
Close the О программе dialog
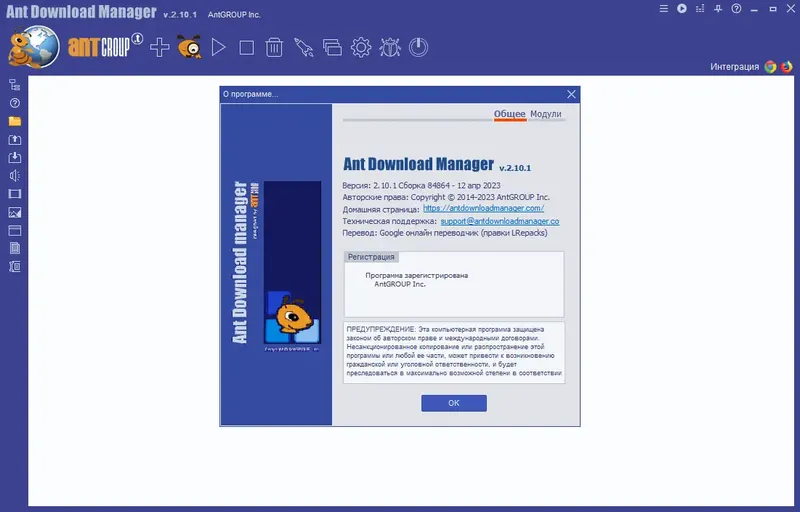pos(571,94)
